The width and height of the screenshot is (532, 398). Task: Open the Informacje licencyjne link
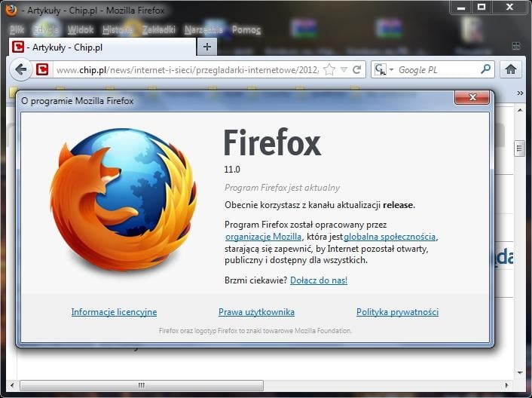pos(114,312)
